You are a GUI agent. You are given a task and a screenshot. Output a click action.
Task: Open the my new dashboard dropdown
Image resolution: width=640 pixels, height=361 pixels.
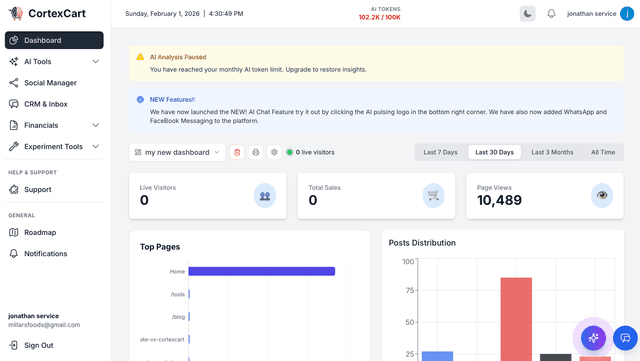click(177, 152)
